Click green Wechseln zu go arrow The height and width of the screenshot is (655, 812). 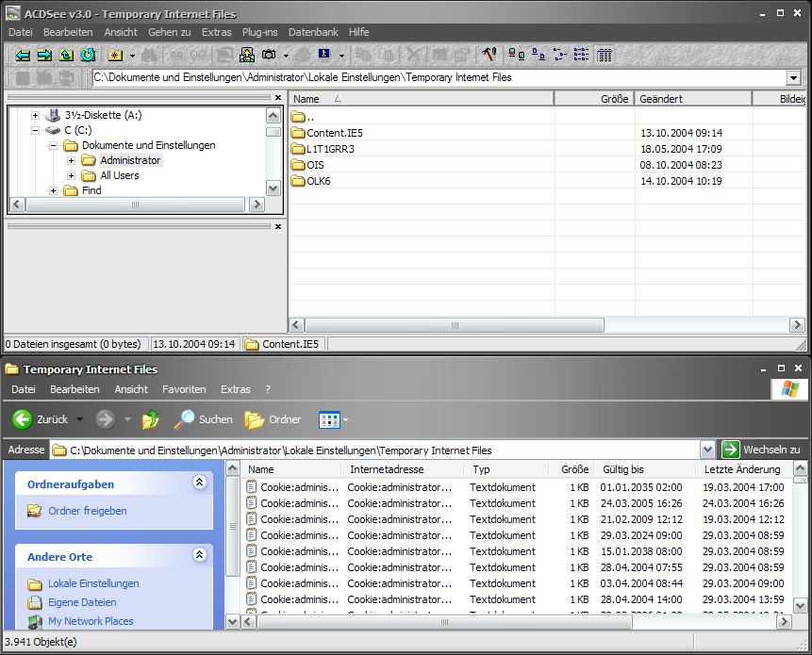coord(730,450)
